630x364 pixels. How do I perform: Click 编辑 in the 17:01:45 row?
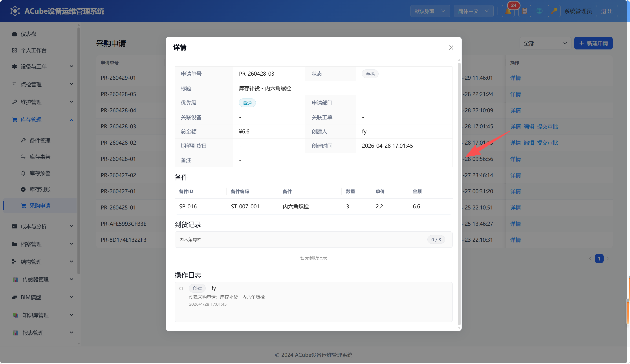pos(529,126)
